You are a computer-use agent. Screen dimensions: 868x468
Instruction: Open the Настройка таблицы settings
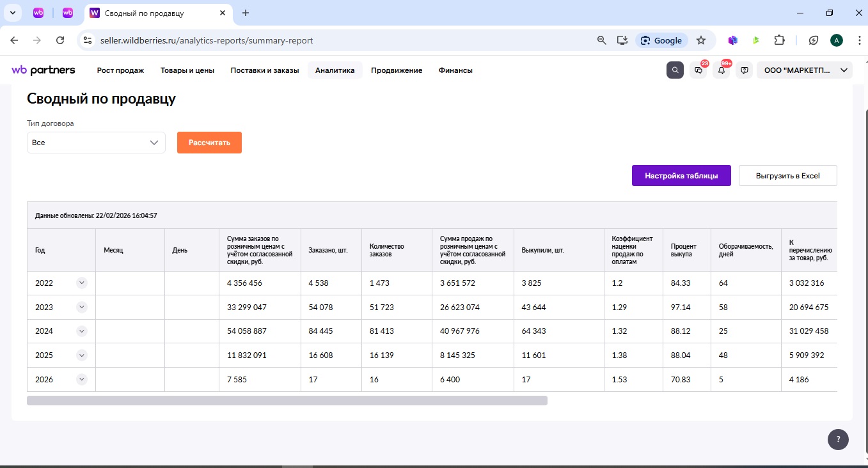coord(681,176)
